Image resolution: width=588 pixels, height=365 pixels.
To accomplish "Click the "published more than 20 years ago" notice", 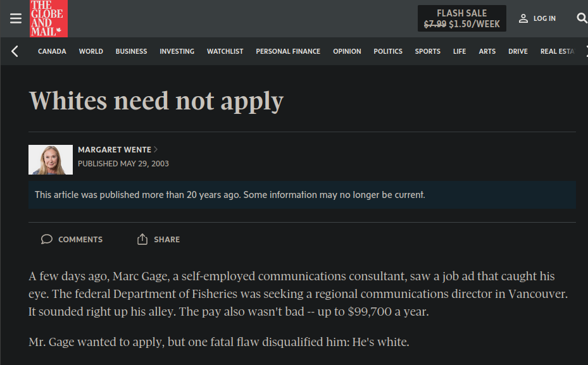I will (x=303, y=195).
